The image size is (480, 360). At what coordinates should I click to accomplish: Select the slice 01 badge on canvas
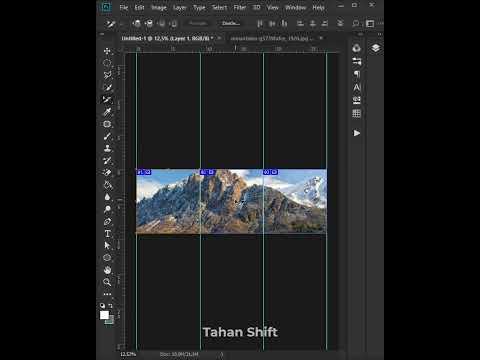coord(144,172)
